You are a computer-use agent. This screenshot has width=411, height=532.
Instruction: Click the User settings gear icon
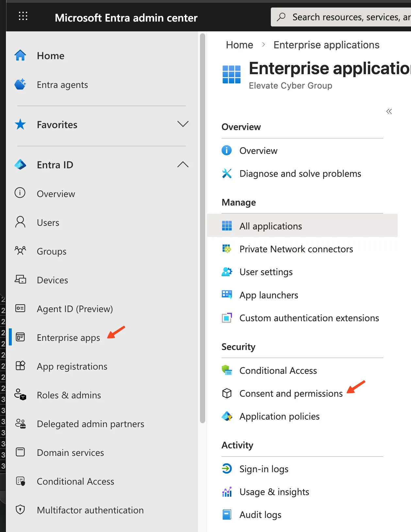tap(227, 272)
